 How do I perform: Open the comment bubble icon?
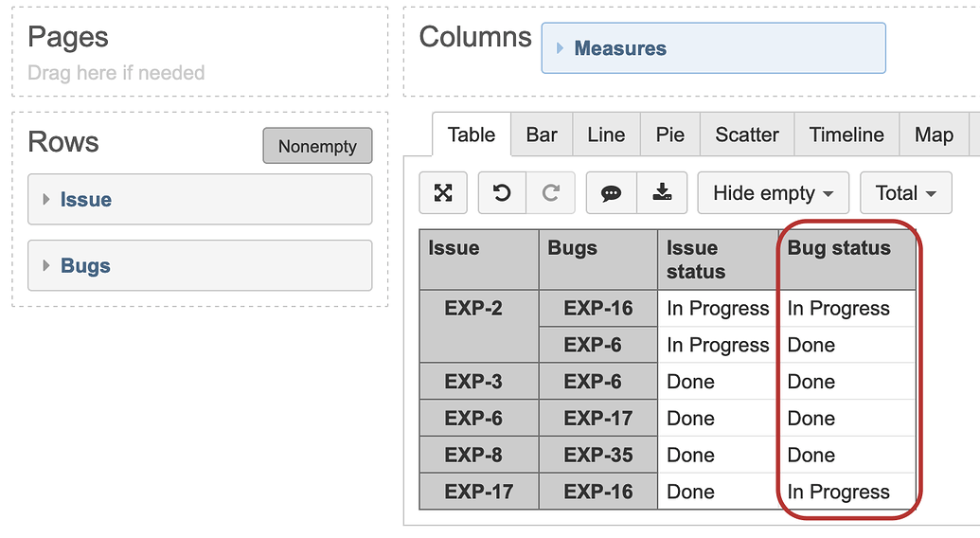click(x=612, y=193)
